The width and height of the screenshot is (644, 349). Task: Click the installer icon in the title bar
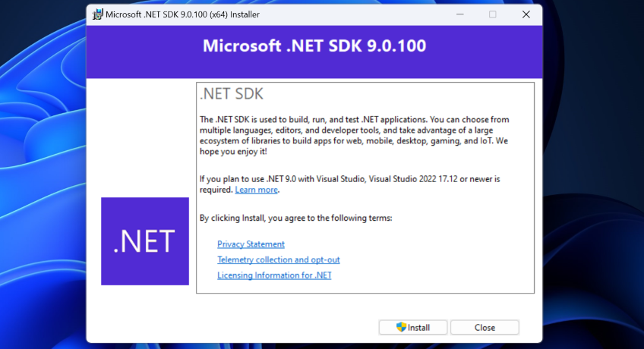(98, 14)
